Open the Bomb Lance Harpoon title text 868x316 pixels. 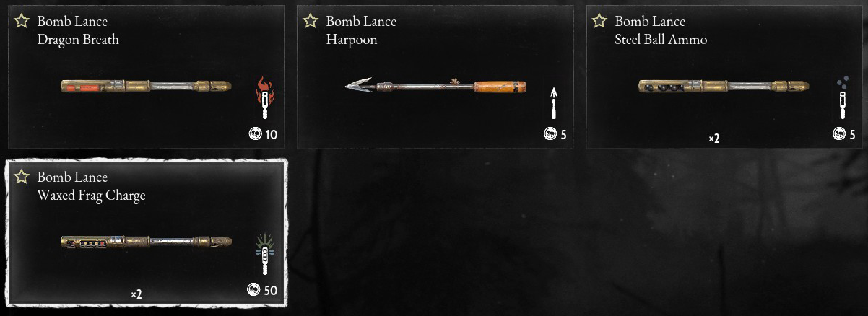(x=361, y=30)
